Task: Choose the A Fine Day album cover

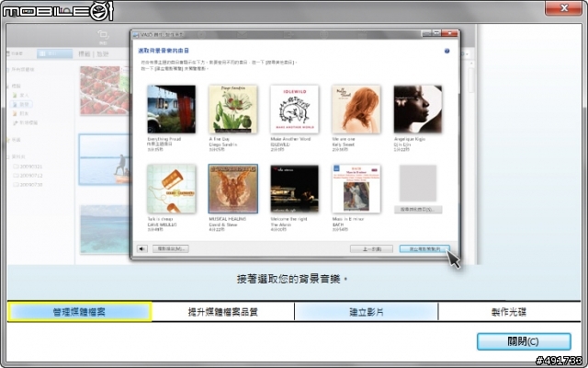Action: point(232,109)
